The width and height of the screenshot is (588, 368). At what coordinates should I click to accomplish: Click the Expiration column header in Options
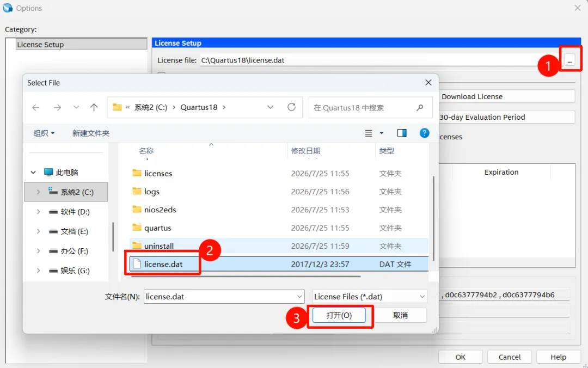pyautogui.click(x=501, y=172)
